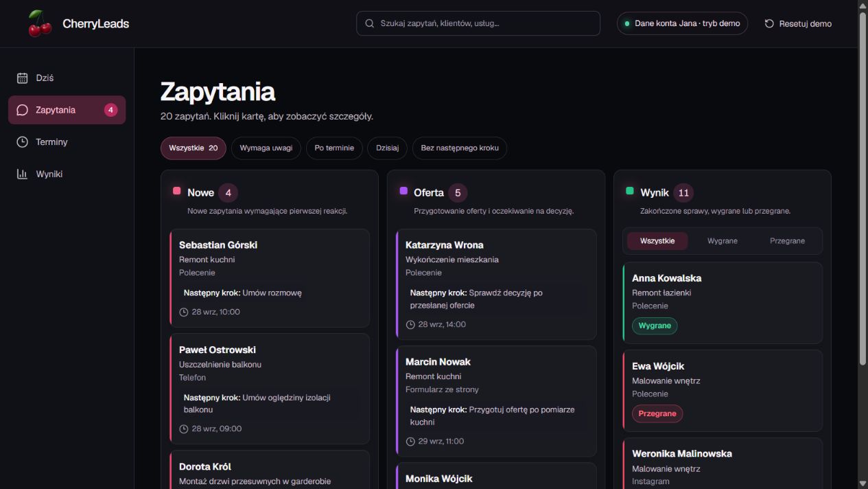Click the CherryLeads cherry logo
Screen dimensions: 868x489
coord(40,23)
